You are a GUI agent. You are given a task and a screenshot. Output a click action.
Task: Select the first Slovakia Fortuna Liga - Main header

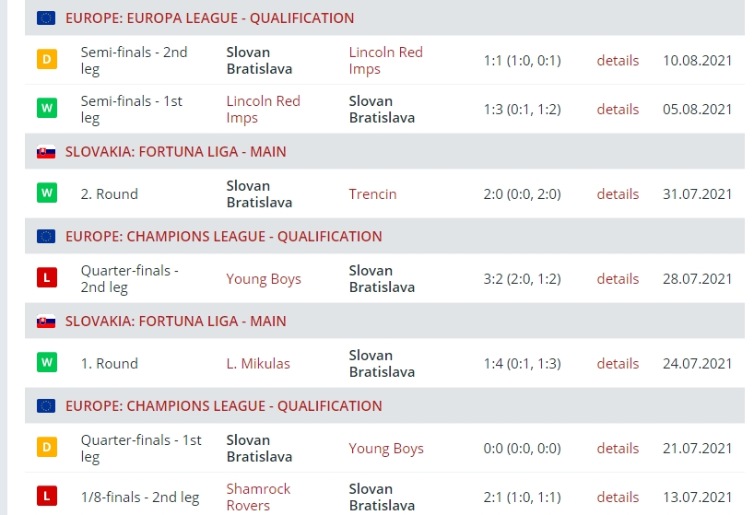tap(175, 152)
